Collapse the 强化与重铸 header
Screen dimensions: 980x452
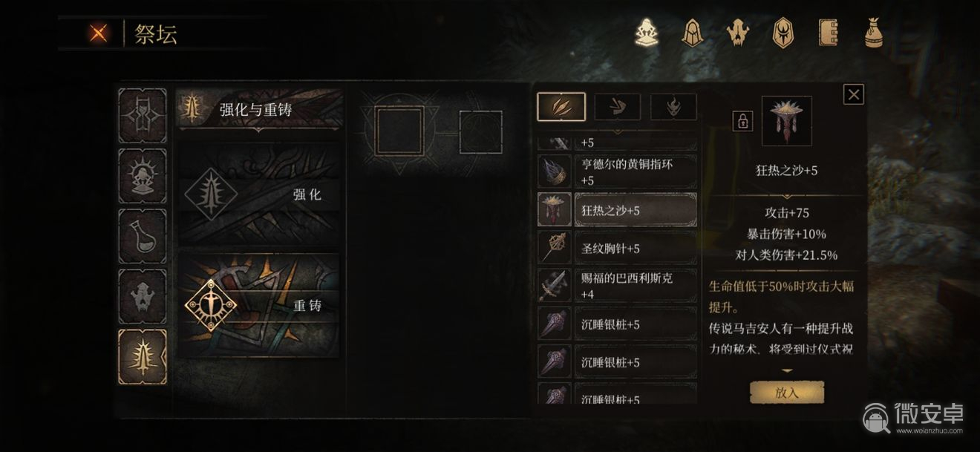pos(260,110)
